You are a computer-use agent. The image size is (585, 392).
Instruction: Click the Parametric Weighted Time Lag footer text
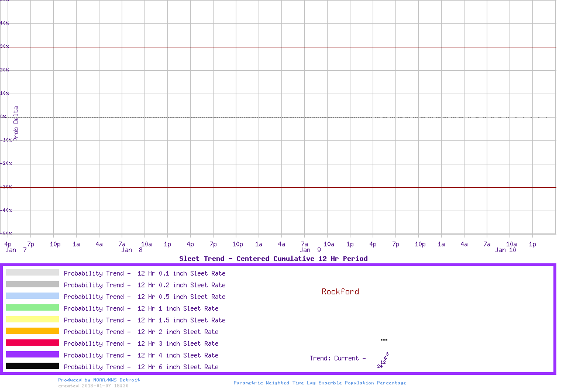pyautogui.click(x=319, y=383)
